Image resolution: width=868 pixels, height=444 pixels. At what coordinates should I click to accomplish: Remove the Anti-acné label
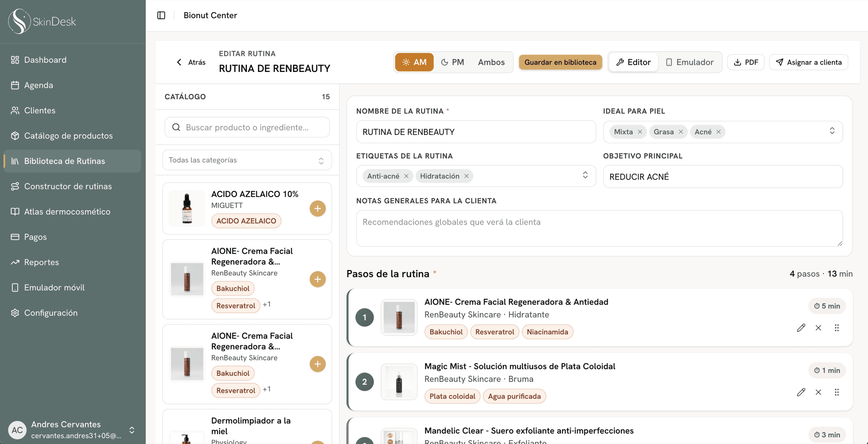click(406, 176)
